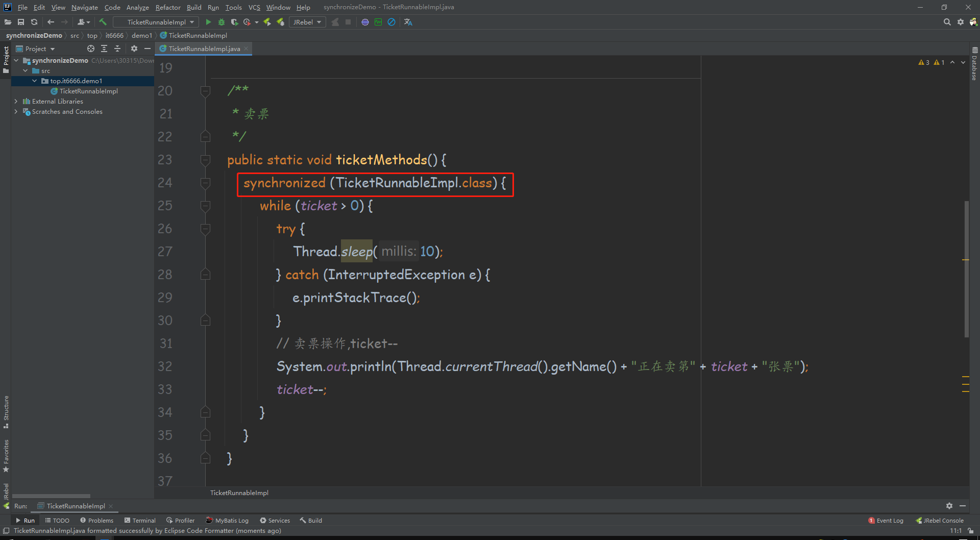980x540 pixels.
Task: Click the Synchronize/reload toolbar icon
Action: pyautogui.click(x=34, y=22)
